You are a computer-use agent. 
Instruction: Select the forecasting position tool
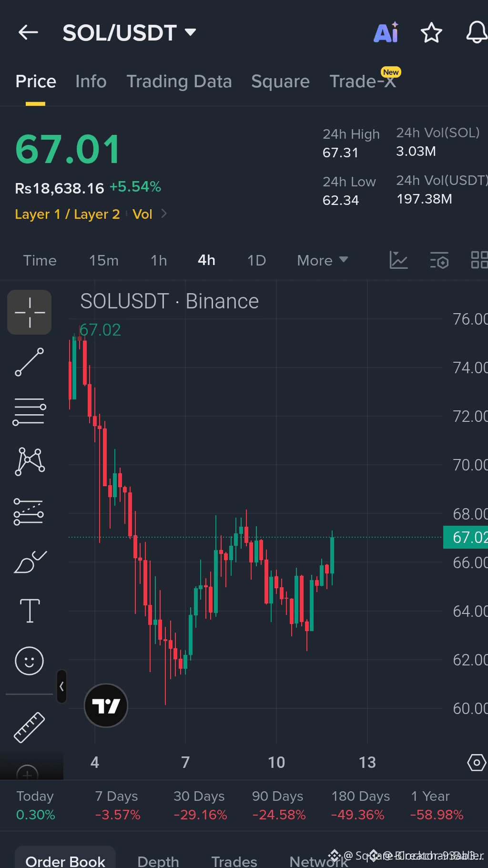[x=29, y=512]
